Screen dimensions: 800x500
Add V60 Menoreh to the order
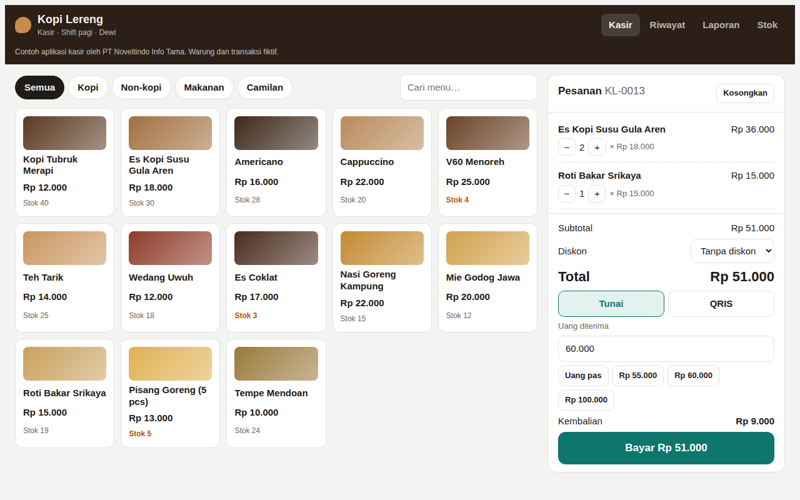[x=487, y=162]
